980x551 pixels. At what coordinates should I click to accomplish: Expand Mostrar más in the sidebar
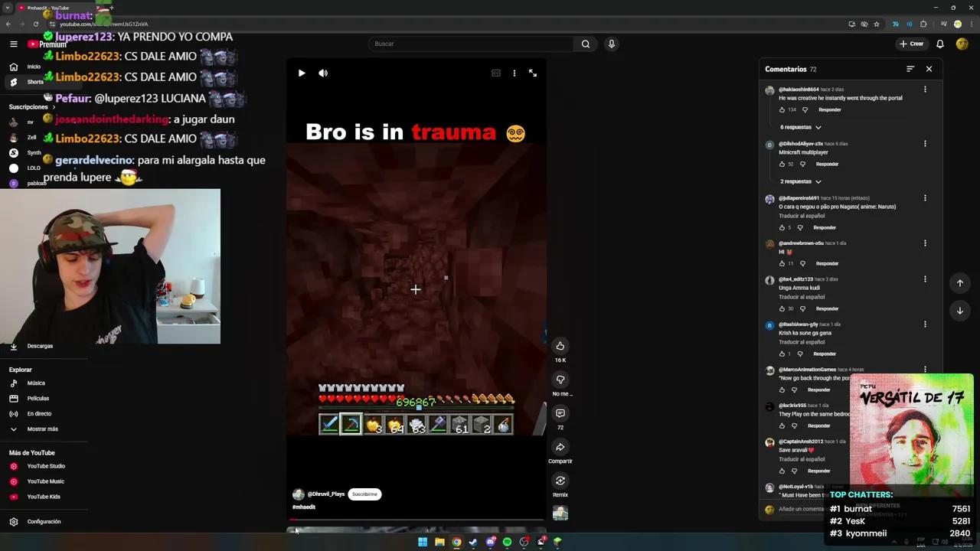click(x=42, y=429)
